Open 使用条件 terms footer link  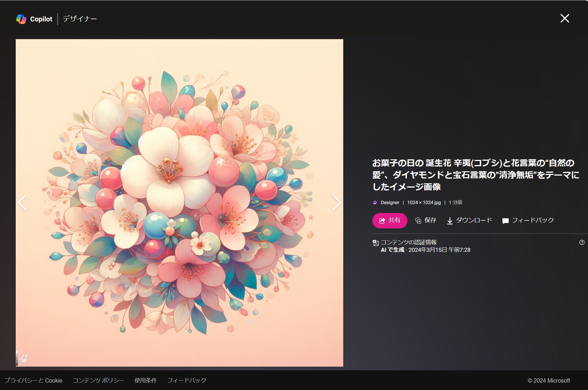point(146,380)
